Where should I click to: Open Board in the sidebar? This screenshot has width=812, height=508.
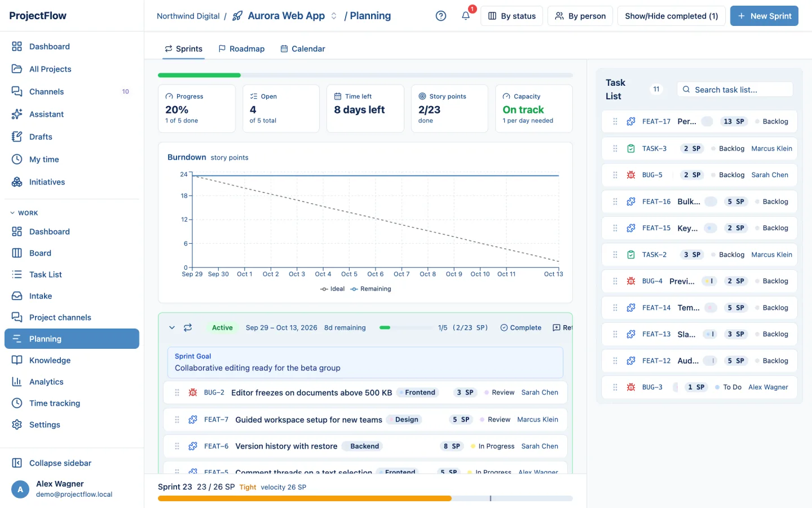click(72, 253)
